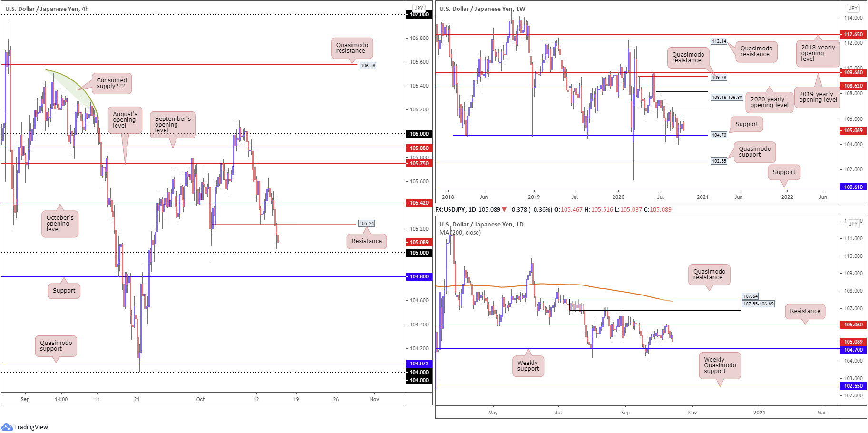
Task: Select the Support callout on 4h chart
Action: click(x=64, y=291)
